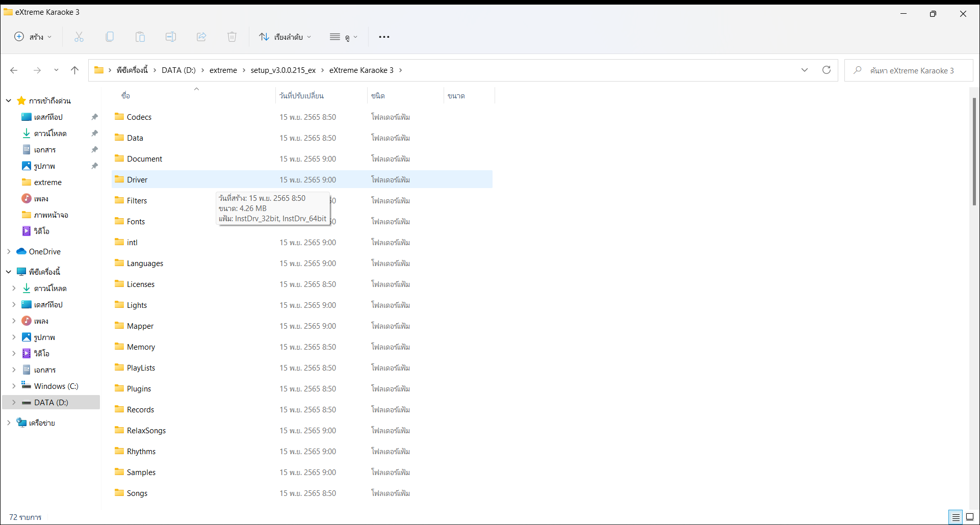Select the Rhythms folder name
980x525 pixels.
pos(141,451)
